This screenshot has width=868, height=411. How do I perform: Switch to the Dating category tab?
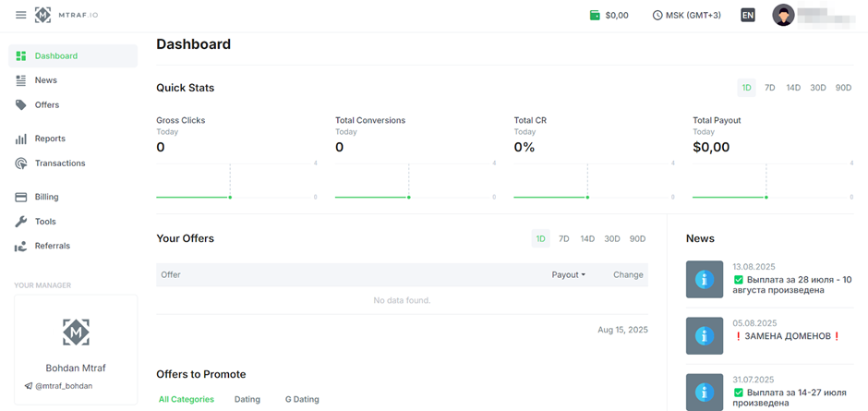tap(247, 400)
